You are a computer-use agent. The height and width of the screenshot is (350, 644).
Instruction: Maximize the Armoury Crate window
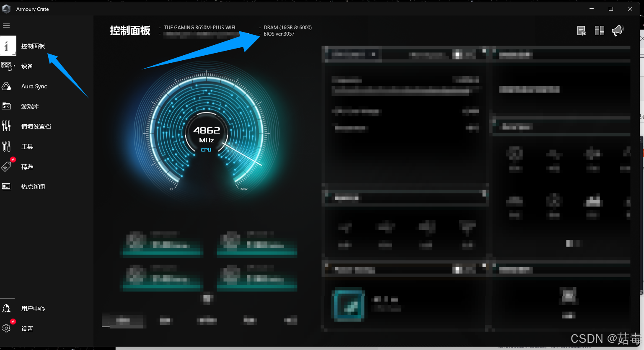(611, 9)
